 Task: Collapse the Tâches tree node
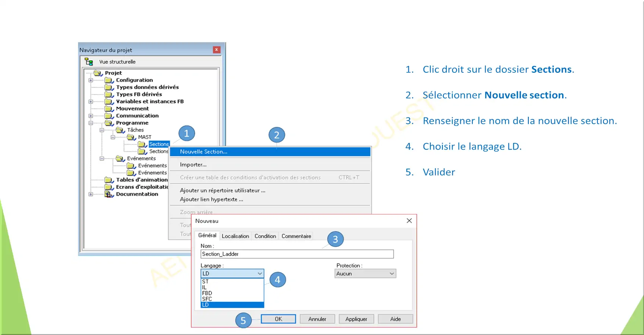[102, 130]
